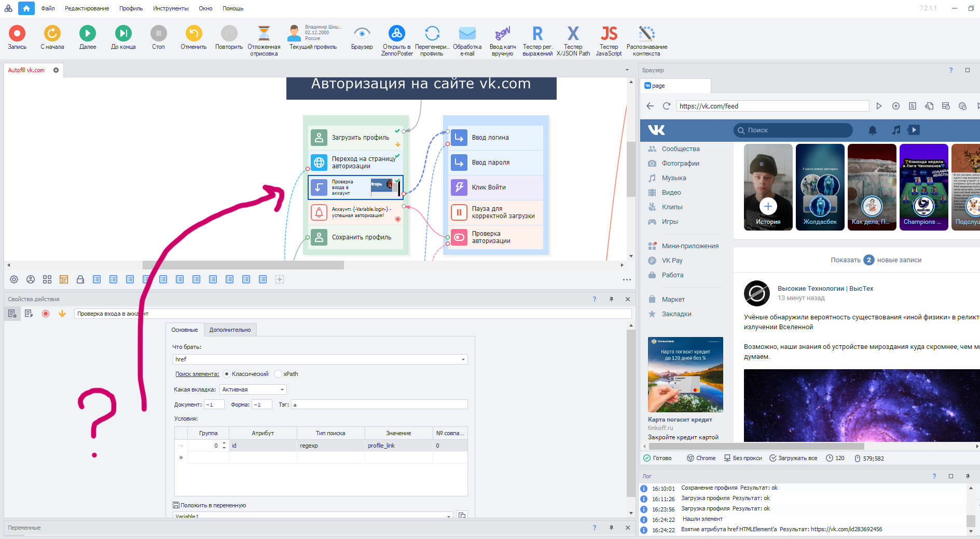This screenshot has width=980, height=539.
Task: Open the Инструменты menu
Action: pos(171,8)
